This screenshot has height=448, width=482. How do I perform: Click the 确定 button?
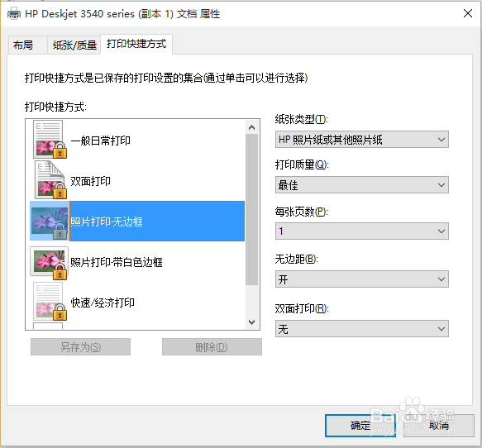tap(360, 426)
